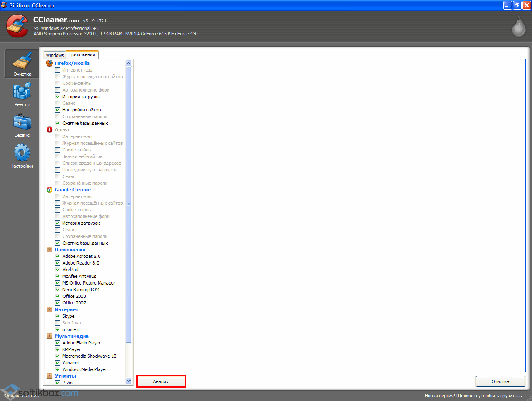Select the Мультимедиа category header
Viewport: 532px width, 401px height.
point(71,336)
